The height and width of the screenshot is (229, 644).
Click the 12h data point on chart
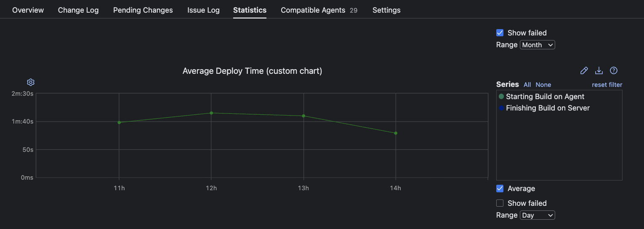click(211, 113)
